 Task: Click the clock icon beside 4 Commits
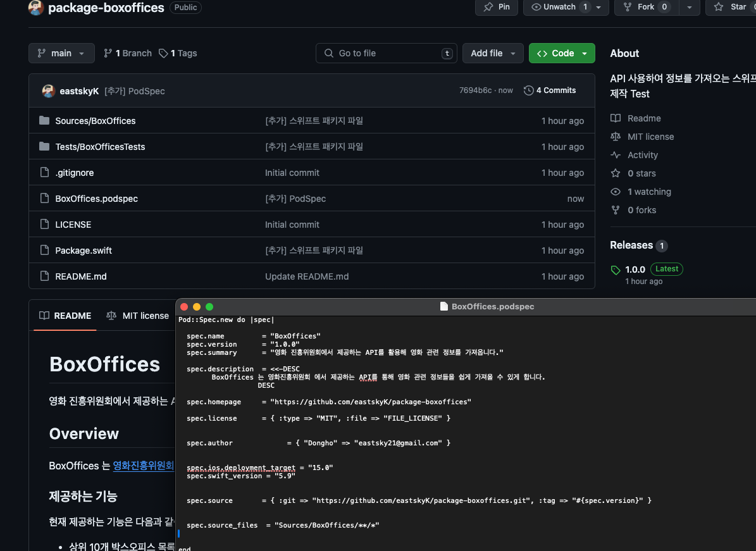(528, 90)
